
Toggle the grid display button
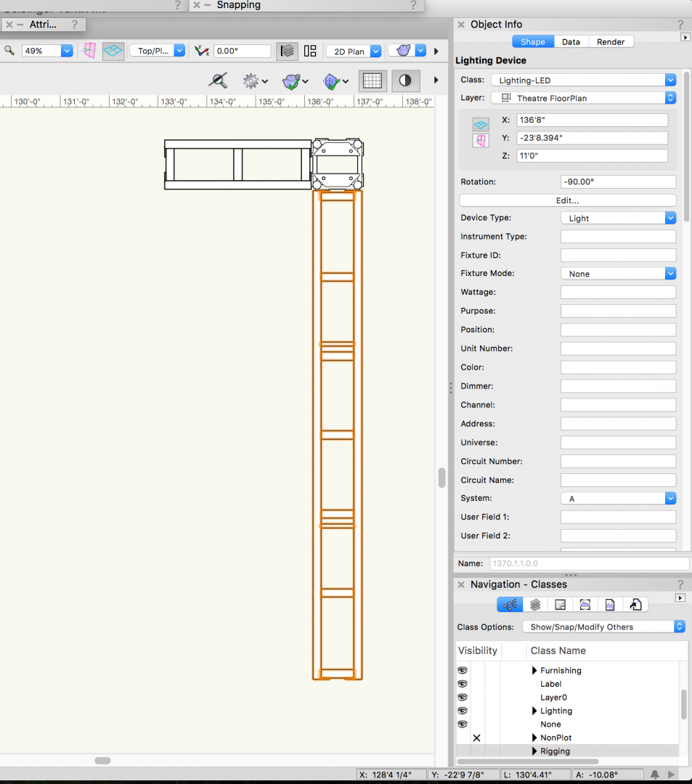coord(372,81)
